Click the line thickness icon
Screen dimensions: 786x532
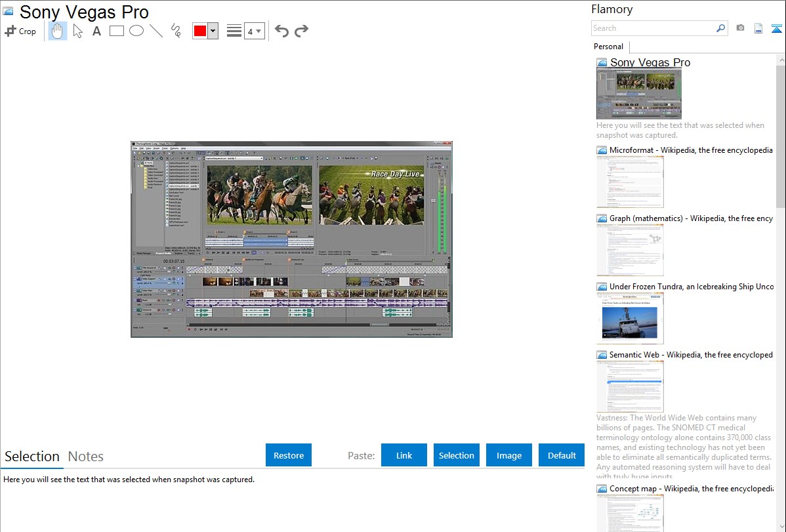pos(234,31)
